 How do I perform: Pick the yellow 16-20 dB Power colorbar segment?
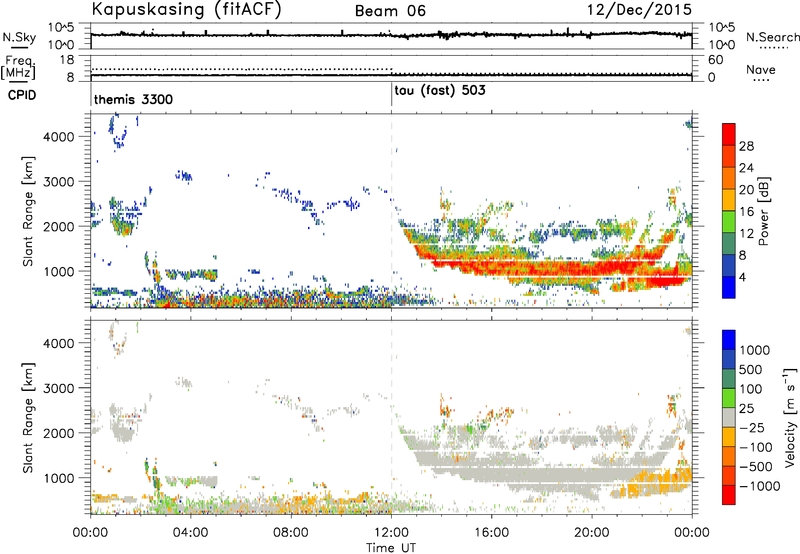(x=729, y=200)
